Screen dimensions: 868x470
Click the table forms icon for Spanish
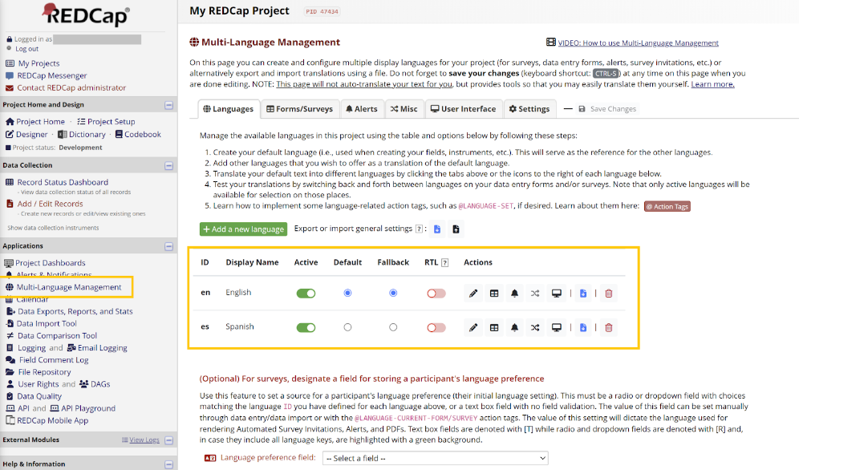point(494,327)
